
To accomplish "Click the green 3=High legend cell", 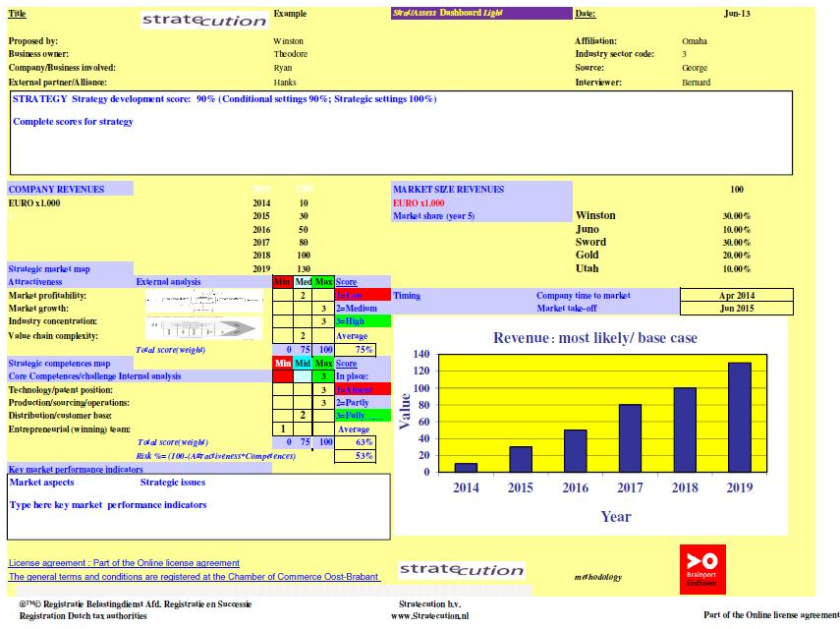I will (363, 321).
